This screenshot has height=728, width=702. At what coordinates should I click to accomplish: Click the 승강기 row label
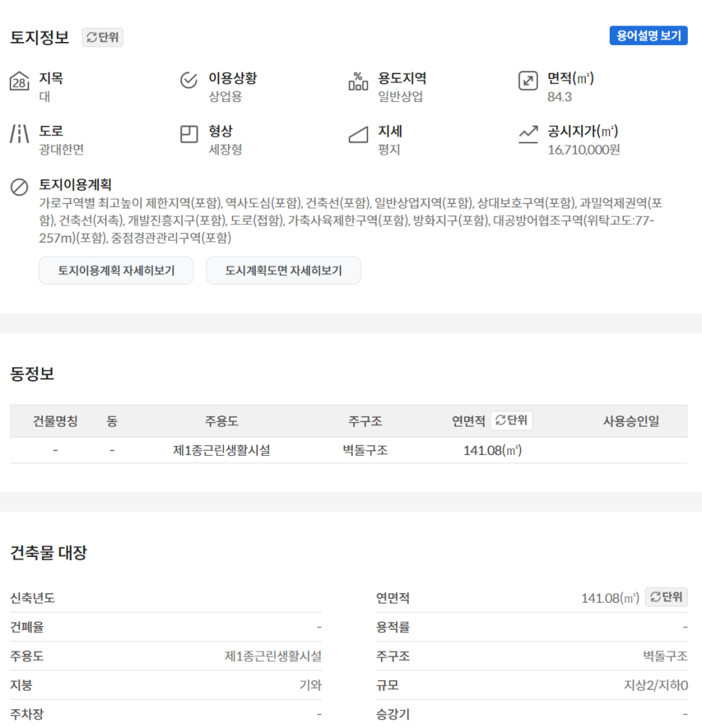coord(393,714)
